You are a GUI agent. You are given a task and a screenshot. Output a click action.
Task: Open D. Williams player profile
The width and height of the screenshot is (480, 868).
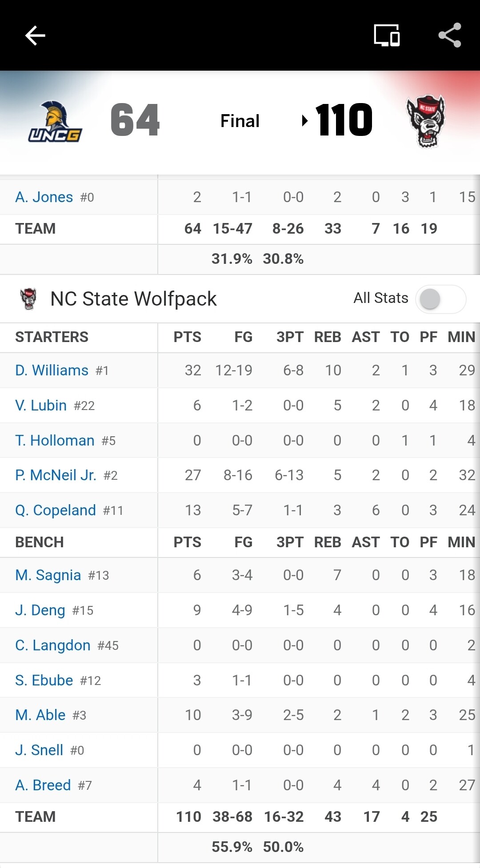pyautogui.click(x=52, y=370)
